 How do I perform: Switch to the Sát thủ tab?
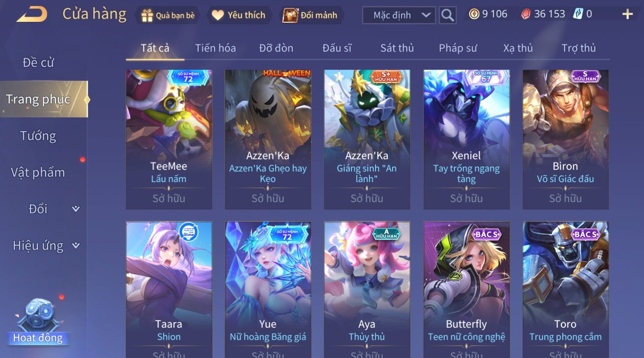[x=397, y=48]
